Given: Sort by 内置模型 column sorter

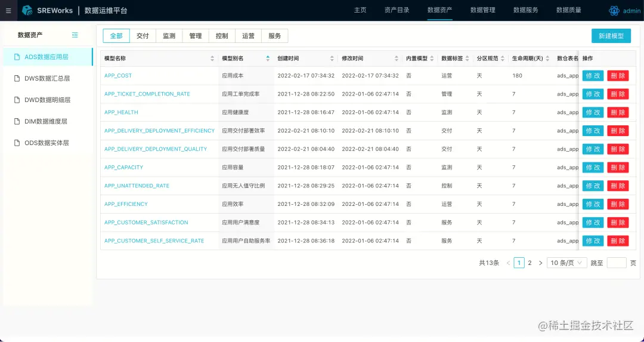Looking at the screenshot, I should pyautogui.click(x=432, y=58).
